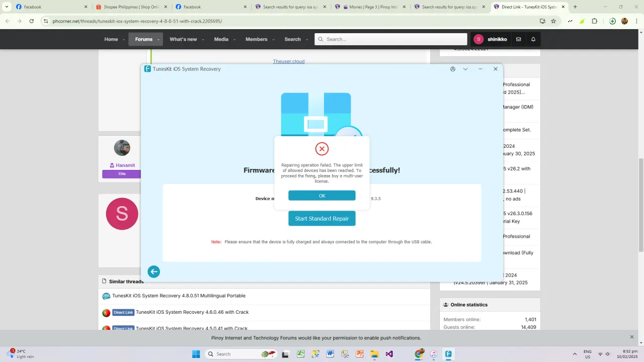Open the Theuser.cloud link
This screenshot has height=362, width=644.
pos(289,61)
